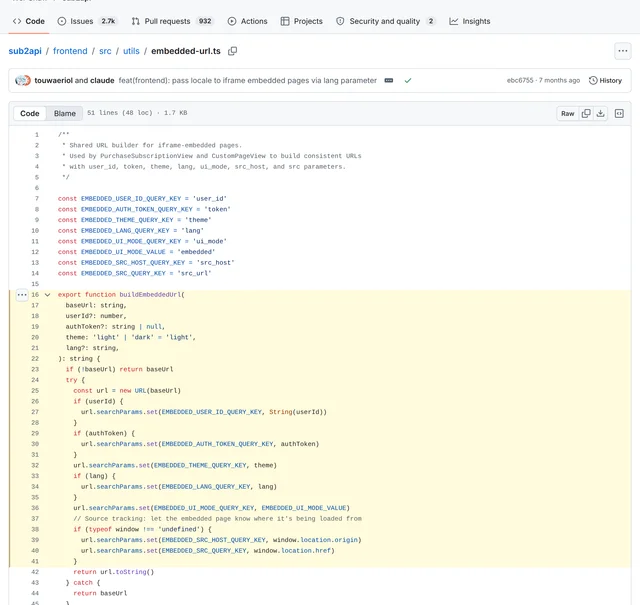This screenshot has width=640, height=605.
Task: Open the Issues tab
Action: pos(87,21)
